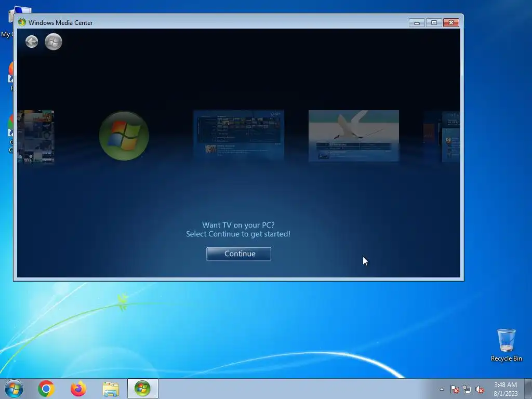This screenshot has height=399, width=532.
Task: Click the muted volume speaker icon
Action: [x=480, y=389]
